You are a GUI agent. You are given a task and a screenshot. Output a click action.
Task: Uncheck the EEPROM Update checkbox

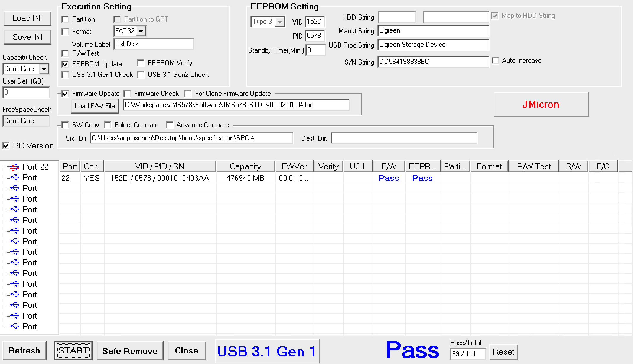pos(65,64)
